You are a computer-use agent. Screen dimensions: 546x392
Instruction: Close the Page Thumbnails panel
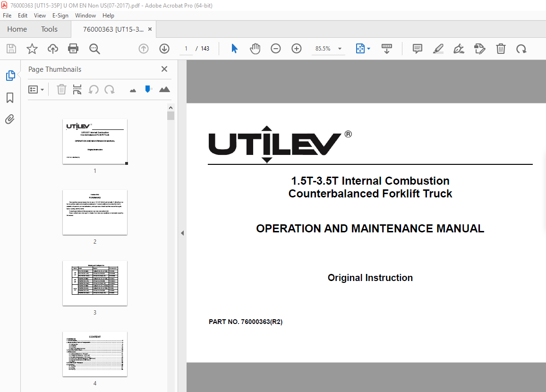164,69
